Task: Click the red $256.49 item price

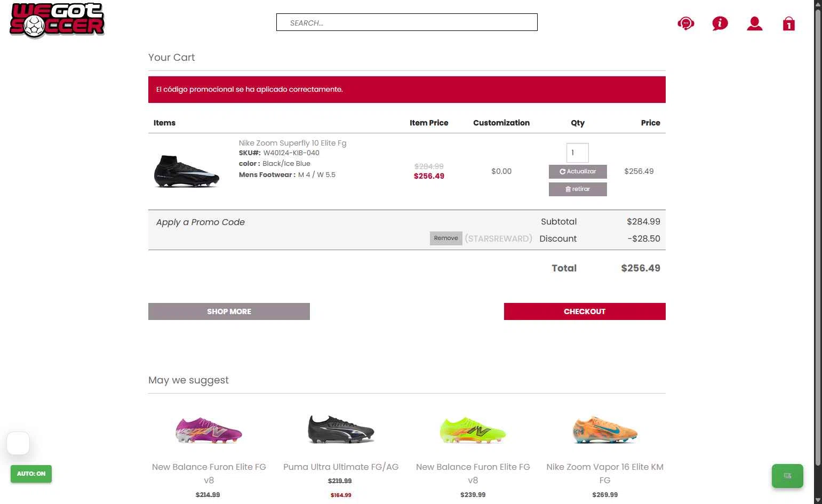Action: (429, 176)
